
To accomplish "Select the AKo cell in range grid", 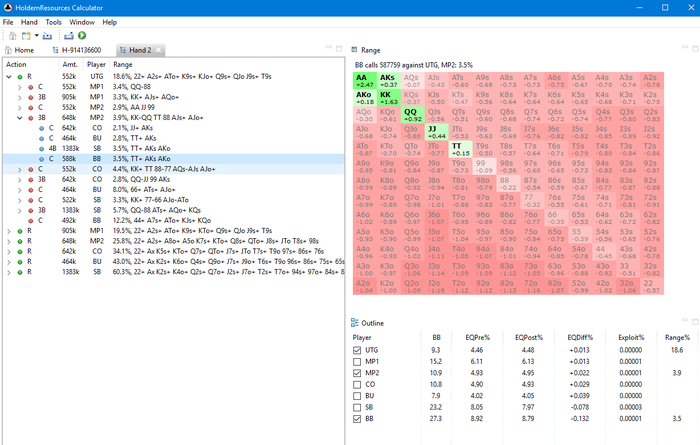I will [365, 98].
